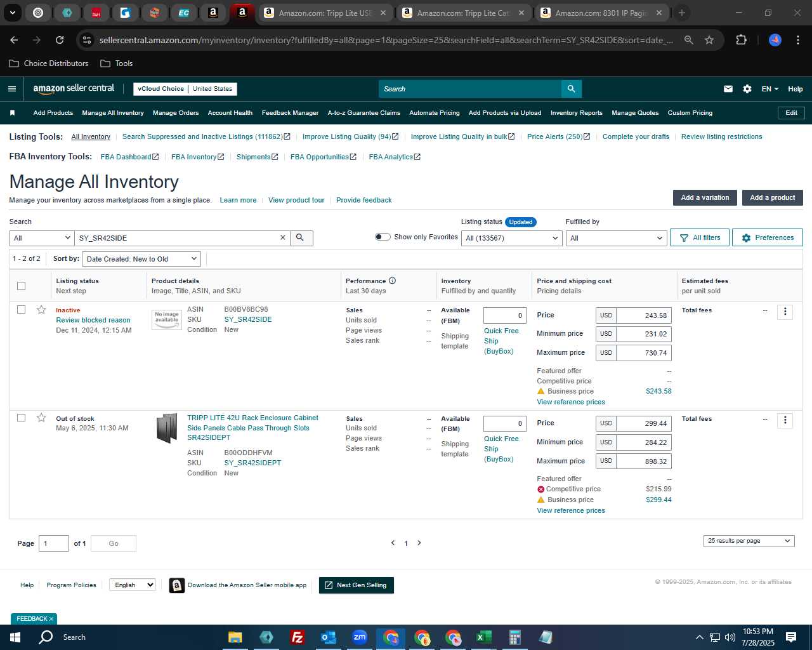This screenshot has width=812, height=650.
Task: Open Zoom from the taskbar
Action: pyautogui.click(x=359, y=637)
